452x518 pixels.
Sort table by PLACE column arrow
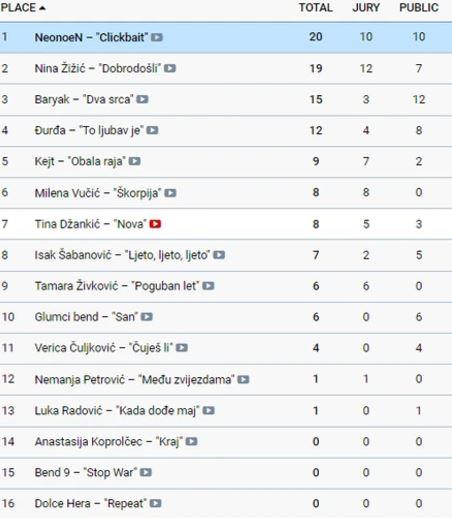point(42,8)
